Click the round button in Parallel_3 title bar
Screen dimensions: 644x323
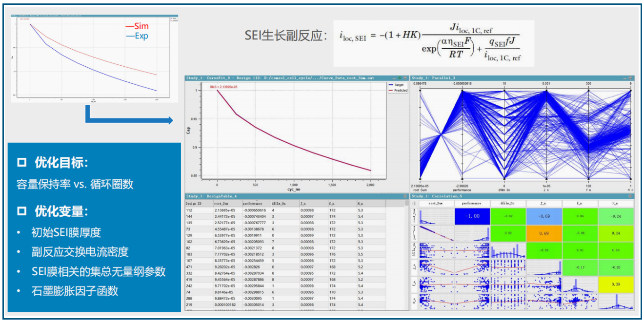click(x=631, y=78)
